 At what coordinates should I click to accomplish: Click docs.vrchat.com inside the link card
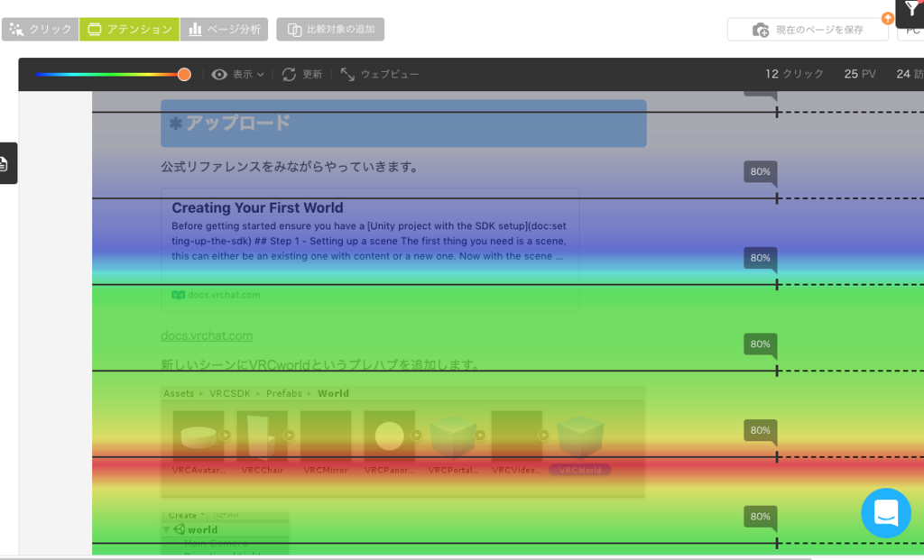tap(224, 295)
